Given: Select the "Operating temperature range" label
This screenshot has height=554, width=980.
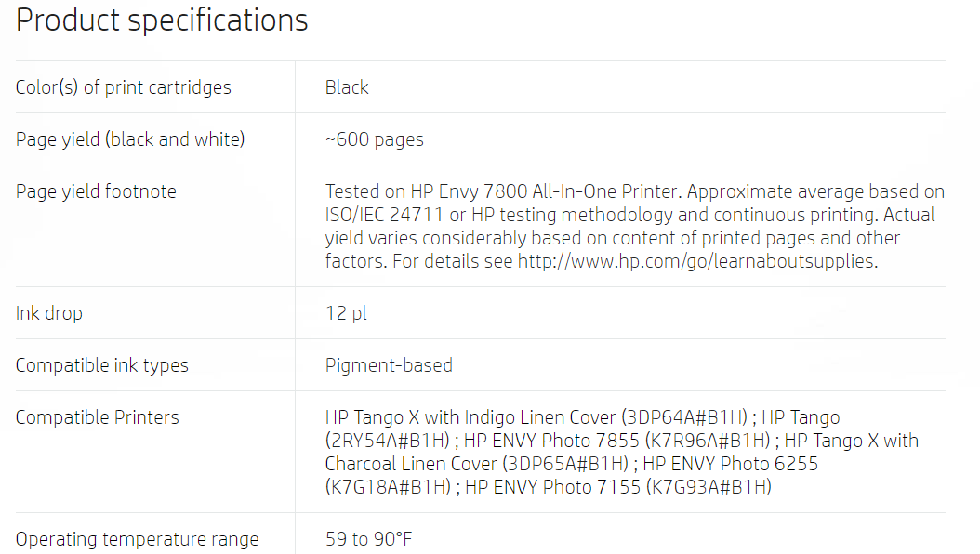Looking at the screenshot, I should [x=137, y=539].
